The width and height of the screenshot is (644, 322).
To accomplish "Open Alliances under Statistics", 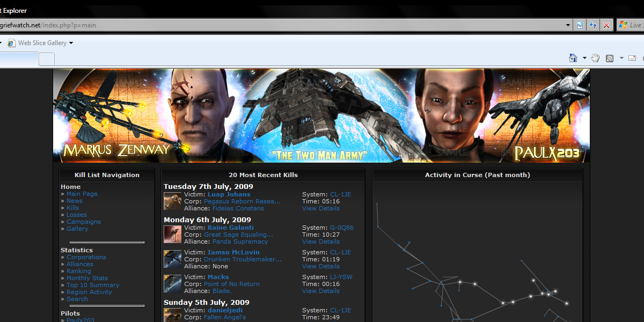I will click(80, 264).
